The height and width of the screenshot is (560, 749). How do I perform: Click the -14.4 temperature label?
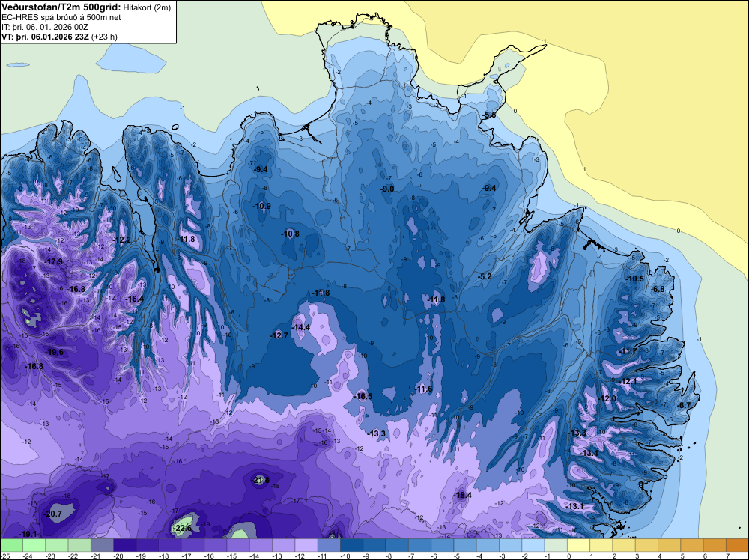pyautogui.click(x=301, y=327)
